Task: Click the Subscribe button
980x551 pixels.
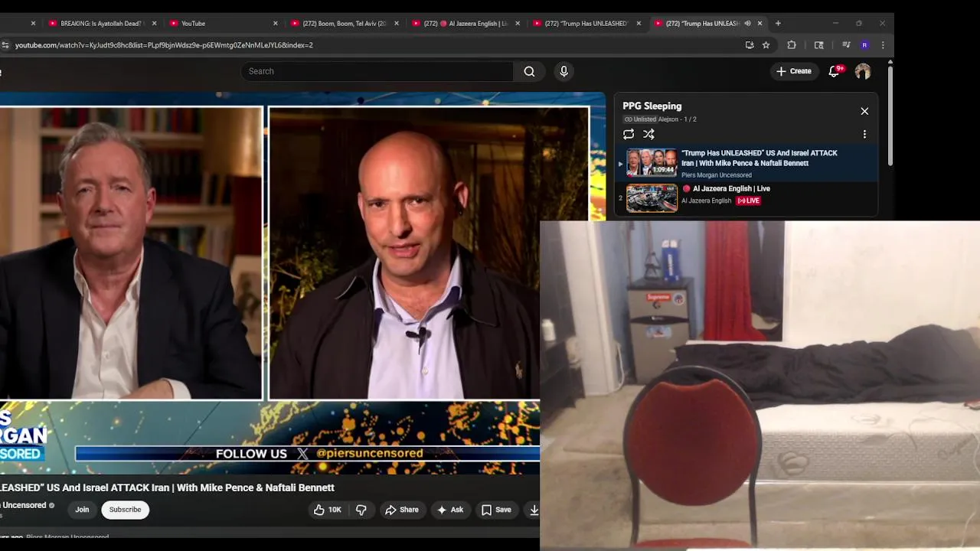Action: (x=125, y=510)
